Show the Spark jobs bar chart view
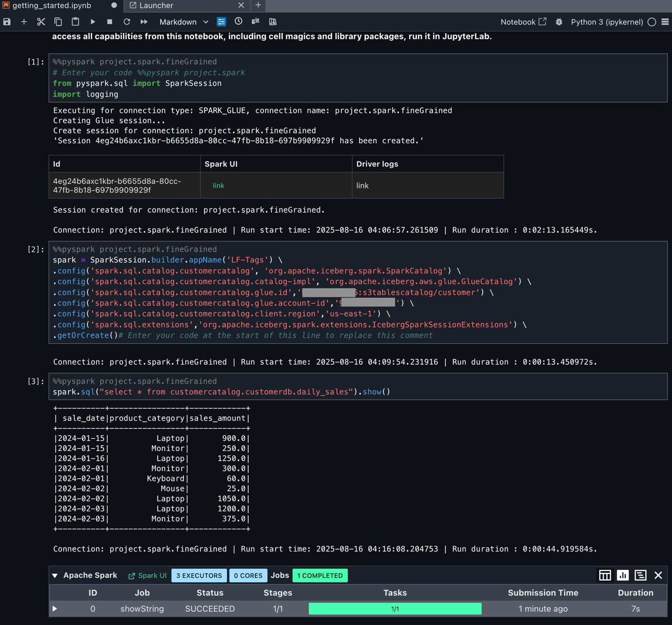 tap(623, 575)
